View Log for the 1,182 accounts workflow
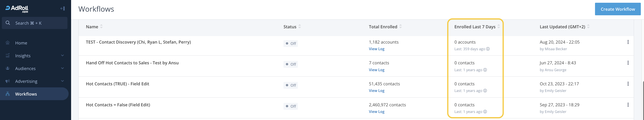The image size is (644, 120). [x=376, y=49]
